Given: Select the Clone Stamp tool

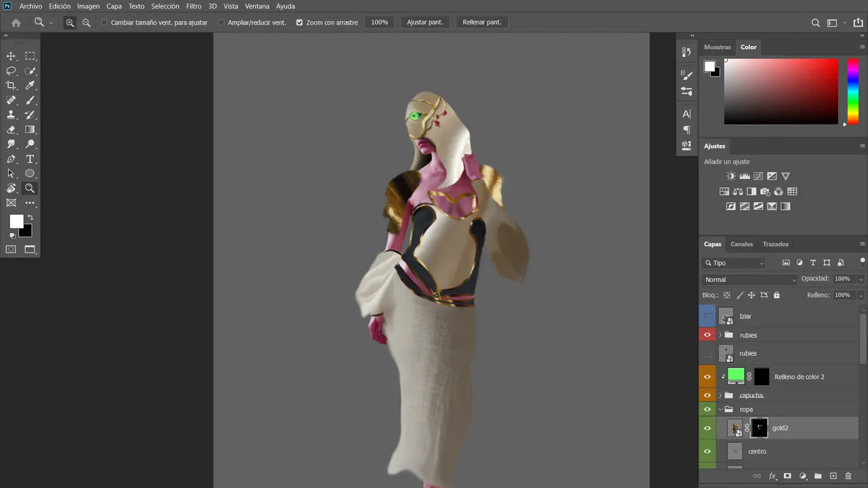Looking at the screenshot, I should click(x=11, y=115).
